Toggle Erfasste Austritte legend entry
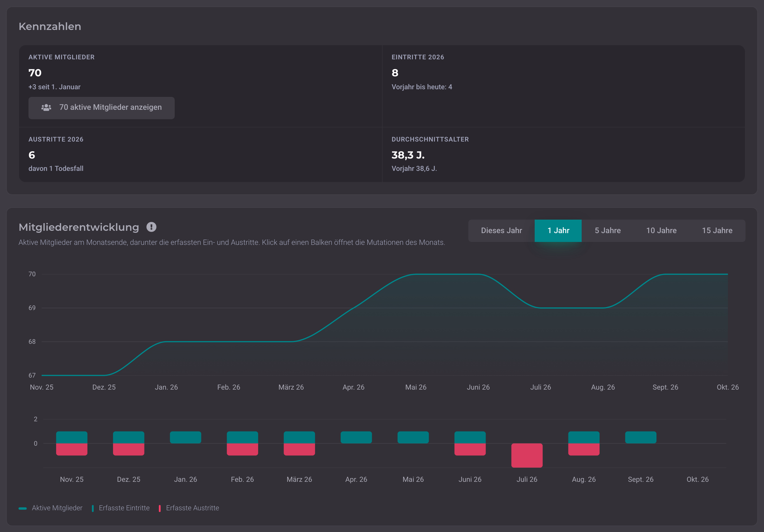764x532 pixels. [189, 508]
